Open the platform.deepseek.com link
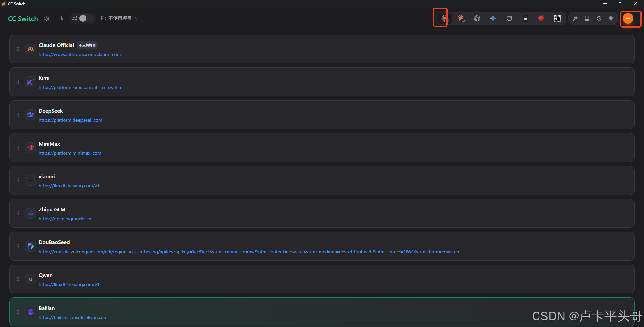This screenshot has height=327, width=644. [x=70, y=120]
